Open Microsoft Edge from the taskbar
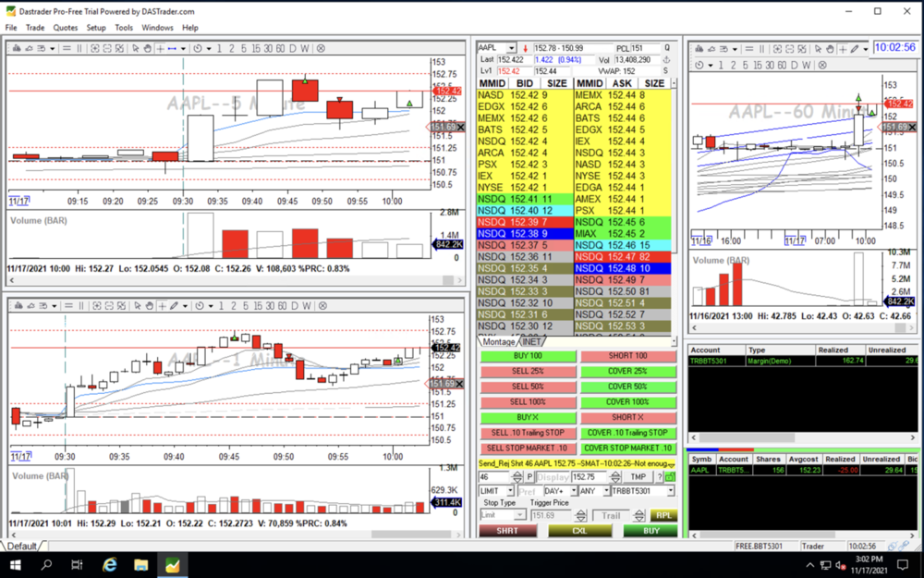Viewport: 924px width, 578px height. click(x=109, y=564)
